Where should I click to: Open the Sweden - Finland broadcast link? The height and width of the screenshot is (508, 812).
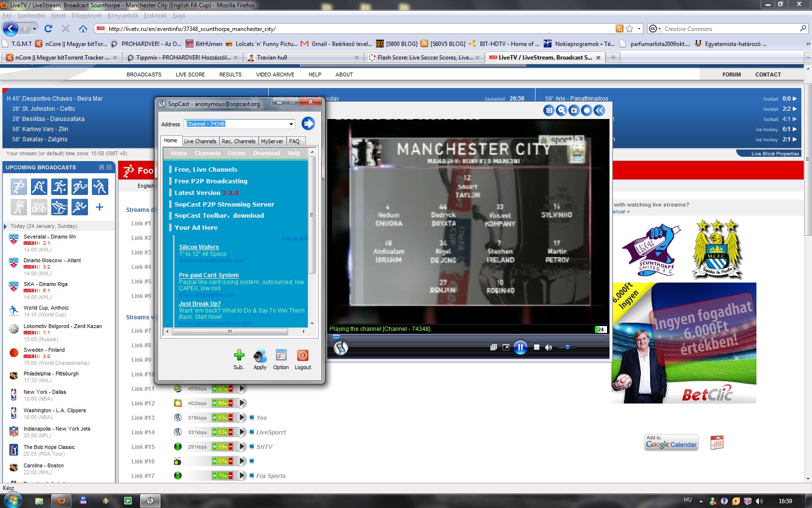pos(44,350)
